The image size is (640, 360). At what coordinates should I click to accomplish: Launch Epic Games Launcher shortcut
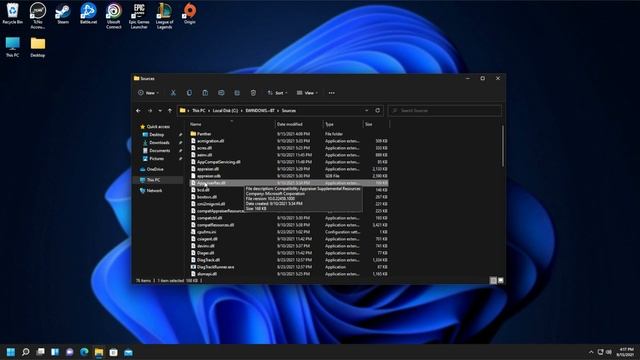(x=139, y=16)
